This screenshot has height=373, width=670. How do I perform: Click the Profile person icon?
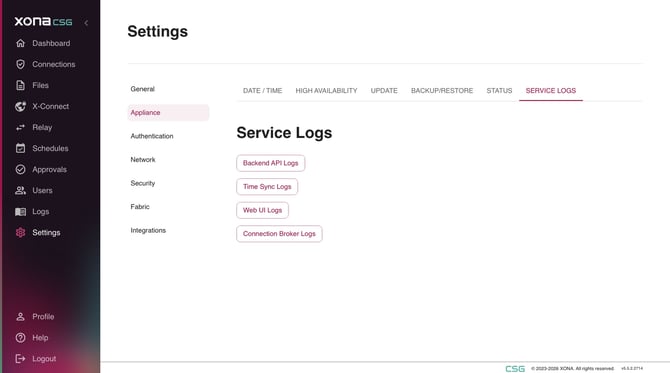pos(20,317)
